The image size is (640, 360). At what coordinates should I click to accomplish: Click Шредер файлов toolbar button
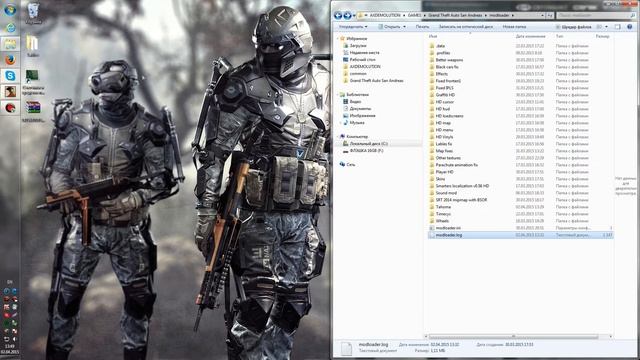[x=573, y=27]
